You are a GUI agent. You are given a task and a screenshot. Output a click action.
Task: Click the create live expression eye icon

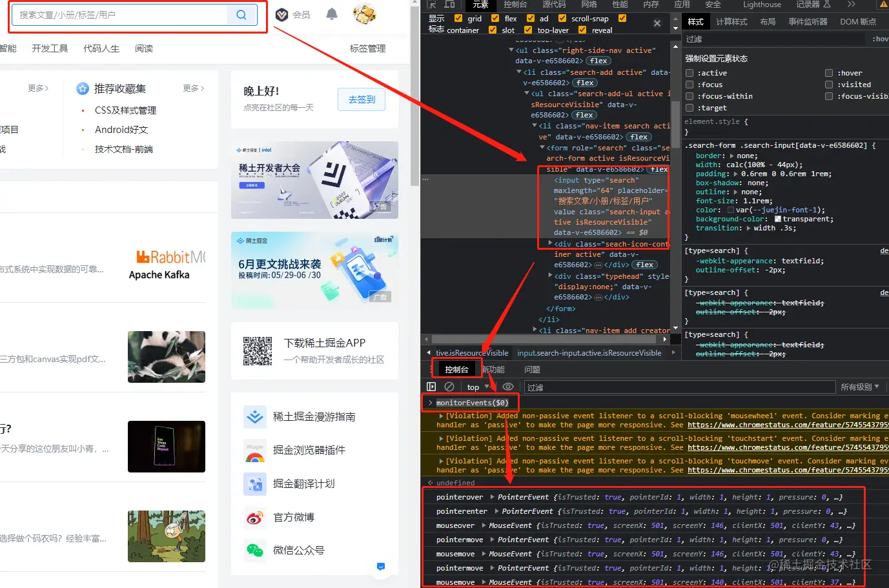[x=508, y=386]
